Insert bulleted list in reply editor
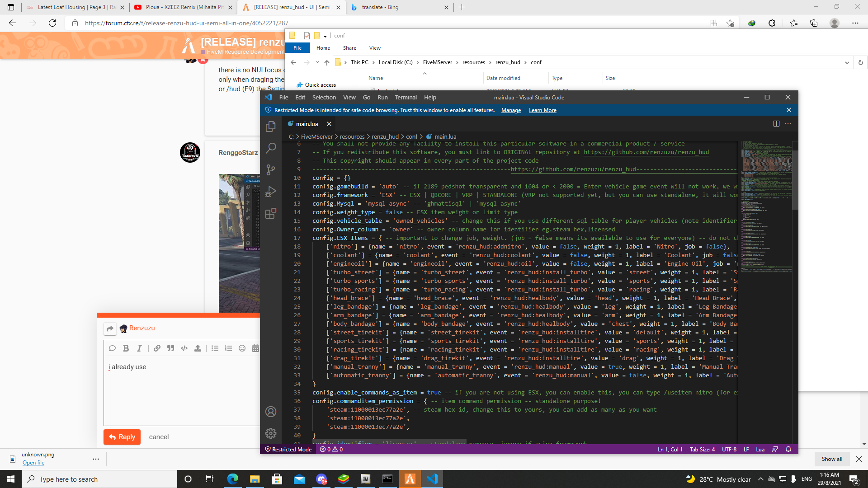 coord(215,348)
